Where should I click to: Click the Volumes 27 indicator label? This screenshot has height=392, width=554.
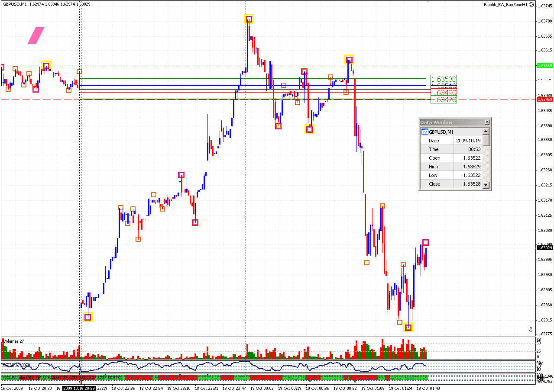click(13, 341)
